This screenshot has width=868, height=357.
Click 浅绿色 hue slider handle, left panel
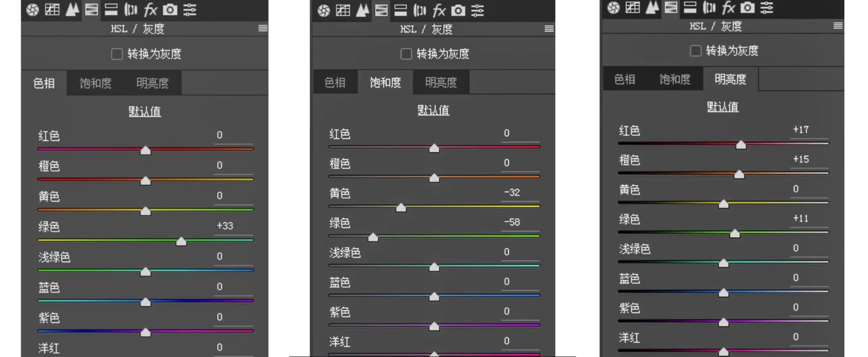point(146,271)
